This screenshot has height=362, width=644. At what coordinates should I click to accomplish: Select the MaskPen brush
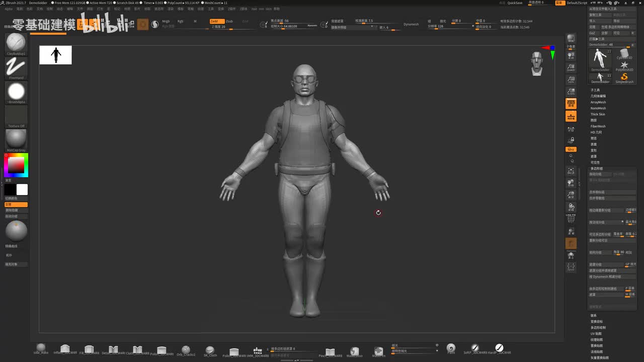coord(378,352)
